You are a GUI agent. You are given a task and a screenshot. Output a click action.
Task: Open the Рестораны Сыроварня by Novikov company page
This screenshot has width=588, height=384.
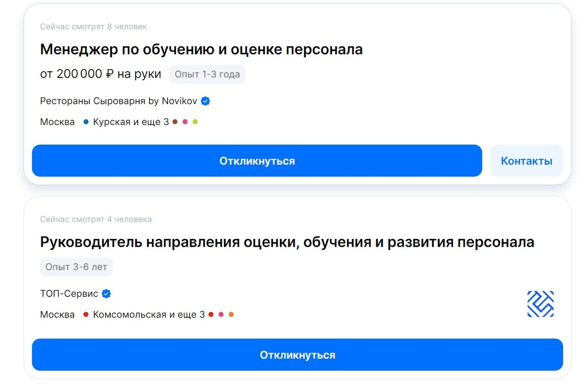click(x=118, y=101)
